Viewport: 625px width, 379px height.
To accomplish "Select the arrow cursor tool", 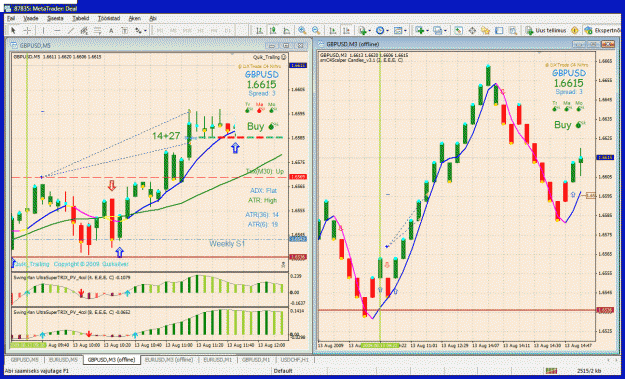I will click(x=13, y=30).
